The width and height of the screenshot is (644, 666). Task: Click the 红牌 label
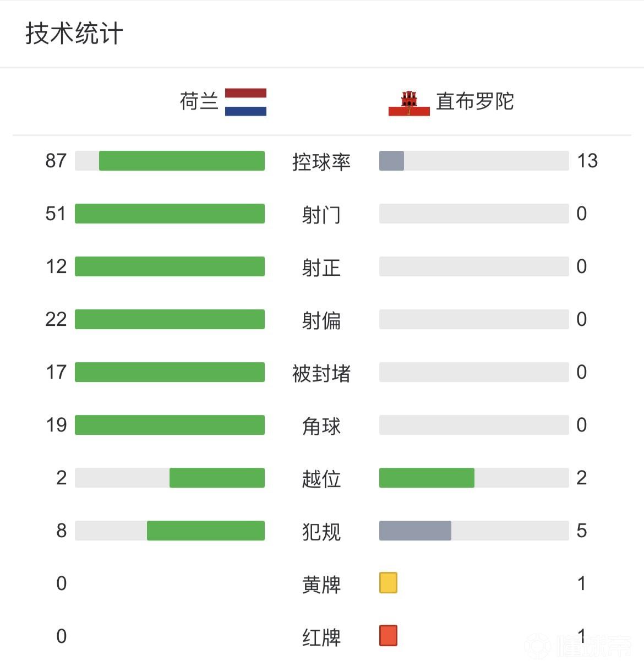(x=321, y=637)
